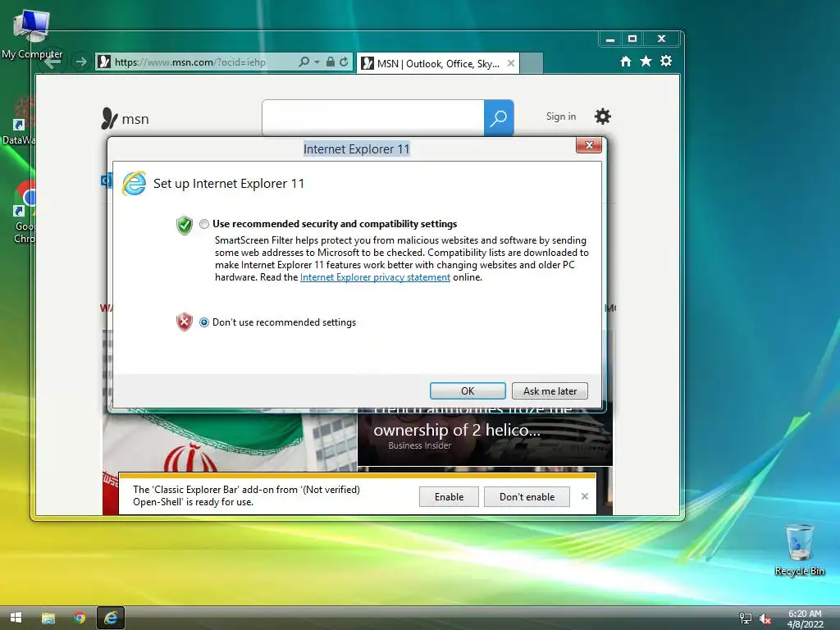The image size is (840, 630).
Task: Close the MSN browser tab
Action: click(x=511, y=64)
